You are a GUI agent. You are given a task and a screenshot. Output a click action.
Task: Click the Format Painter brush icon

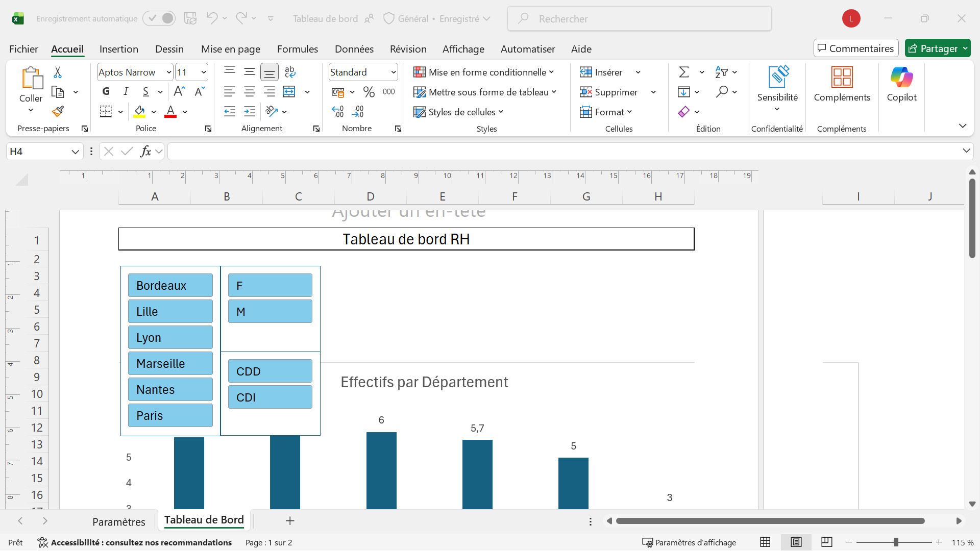click(x=58, y=111)
